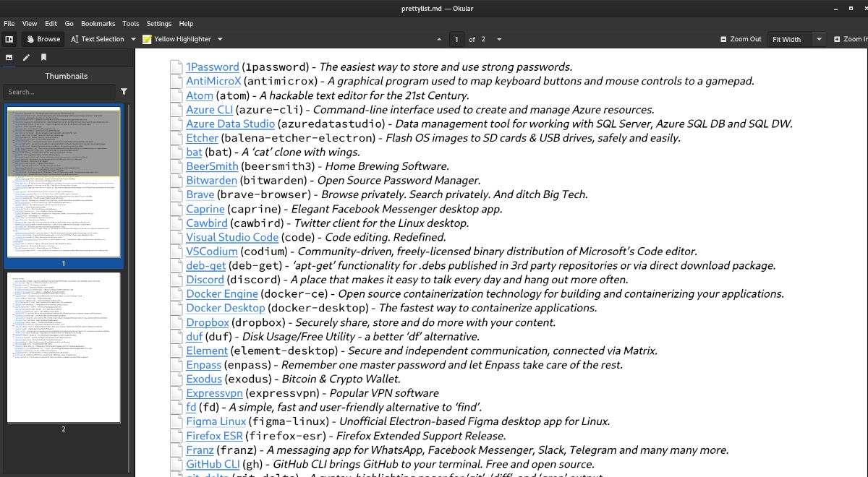The image size is (868, 477).
Task: Follow the Dropbox link
Action: pyautogui.click(x=208, y=322)
